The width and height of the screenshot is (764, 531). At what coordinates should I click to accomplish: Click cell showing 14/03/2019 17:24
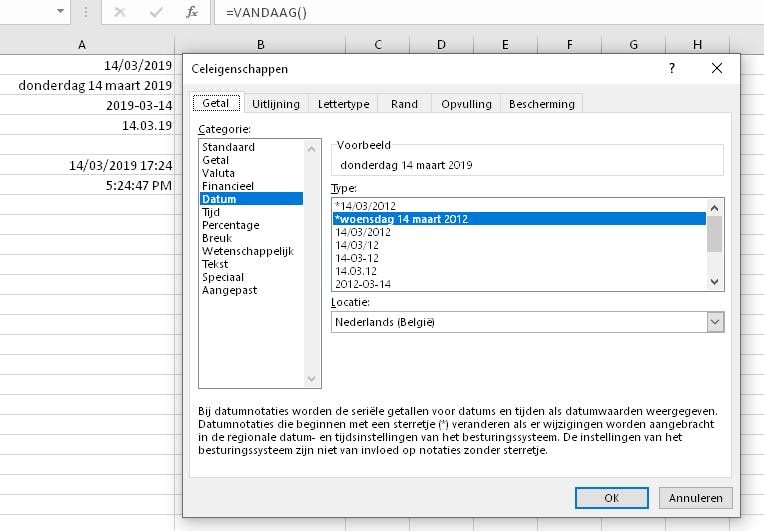pyautogui.click(x=87, y=165)
